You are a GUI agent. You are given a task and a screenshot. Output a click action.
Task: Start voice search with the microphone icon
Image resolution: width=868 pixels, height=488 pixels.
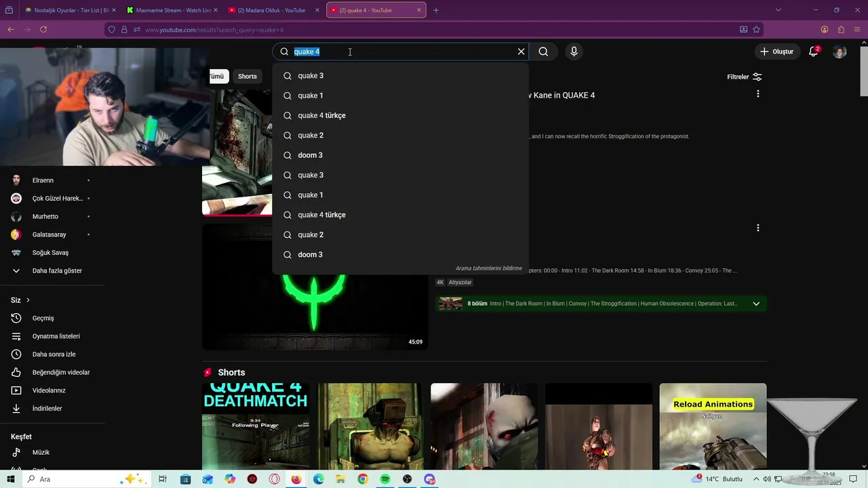[574, 52]
